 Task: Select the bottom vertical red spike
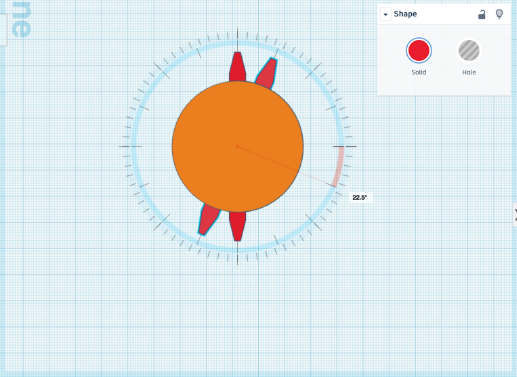pyautogui.click(x=237, y=226)
